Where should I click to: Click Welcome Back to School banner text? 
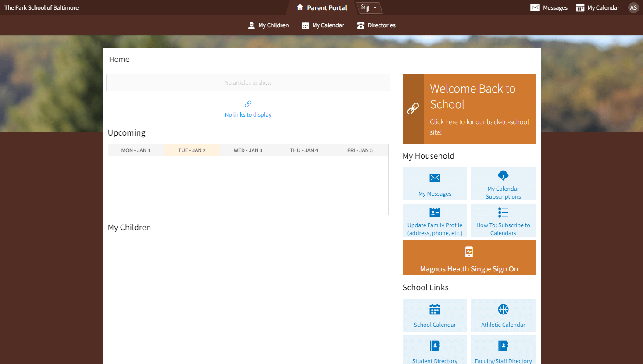(472, 96)
